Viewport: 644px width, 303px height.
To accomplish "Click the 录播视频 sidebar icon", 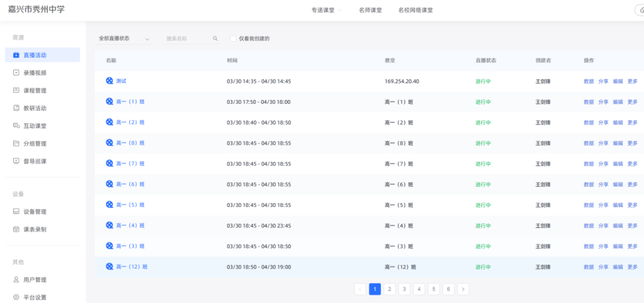I will (16, 73).
